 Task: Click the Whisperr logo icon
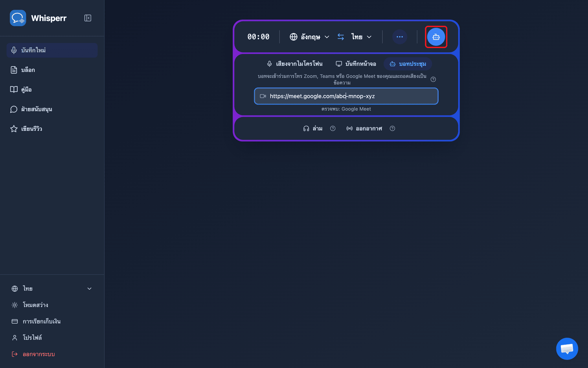click(18, 18)
